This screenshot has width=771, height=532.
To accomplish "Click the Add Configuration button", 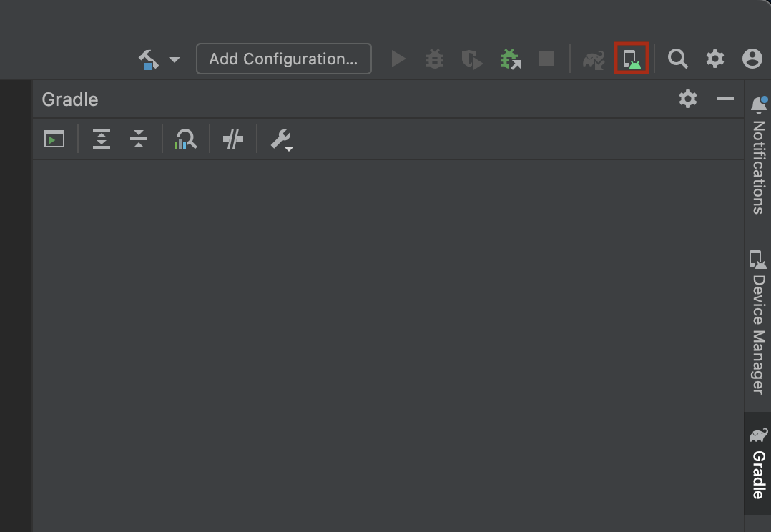I will (283, 59).
